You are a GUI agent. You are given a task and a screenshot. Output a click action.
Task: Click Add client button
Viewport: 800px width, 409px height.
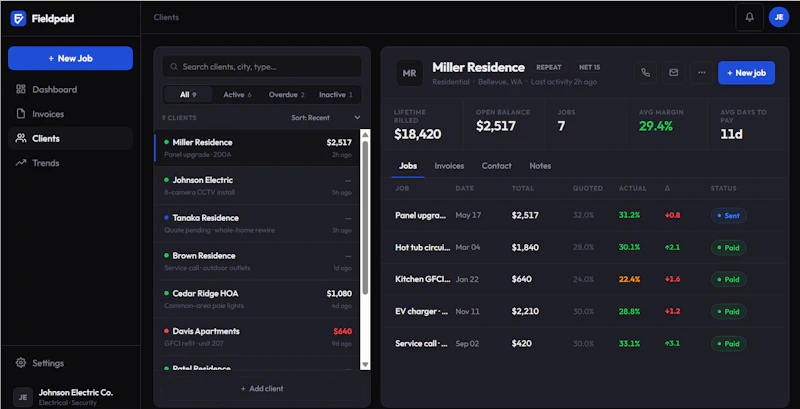pos(262,389)
